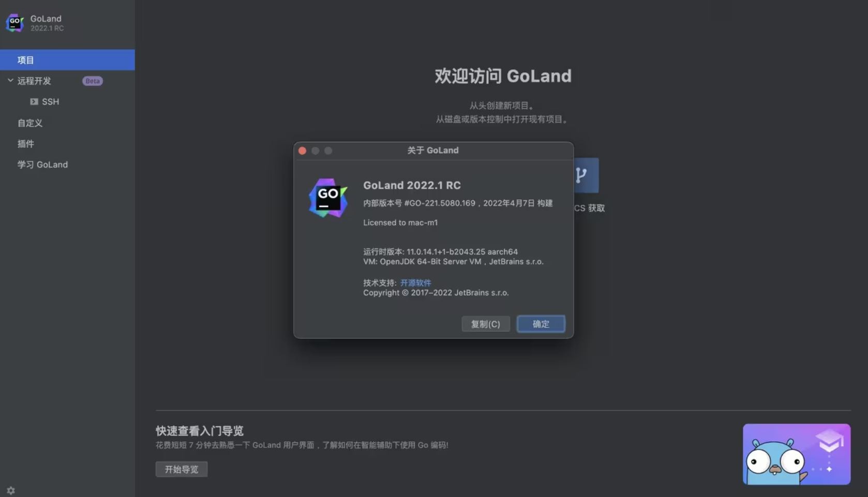This screenshot has height=497, width=868.
Task: Start the tour with 开始导览 button
Action: click(182, 469)
